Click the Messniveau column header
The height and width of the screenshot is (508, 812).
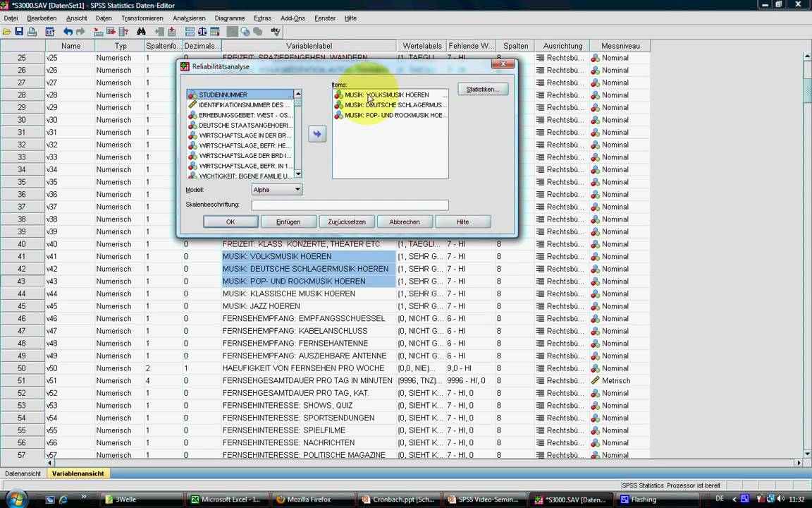[x=620, y=46]
